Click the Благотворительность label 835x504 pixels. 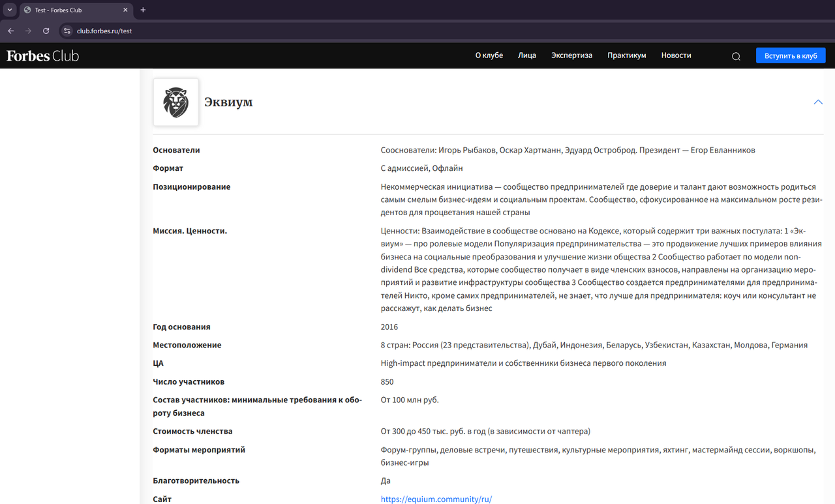coord(196,481)
